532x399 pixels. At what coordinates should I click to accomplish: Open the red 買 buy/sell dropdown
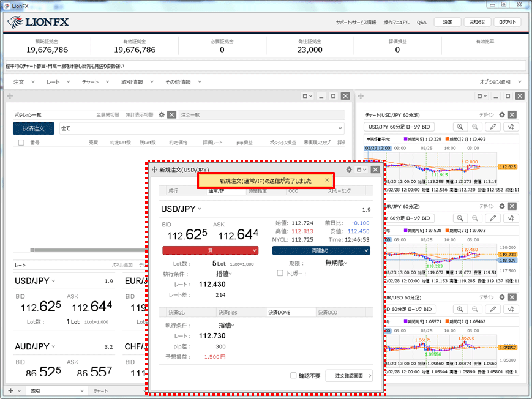tap(211, 250)
